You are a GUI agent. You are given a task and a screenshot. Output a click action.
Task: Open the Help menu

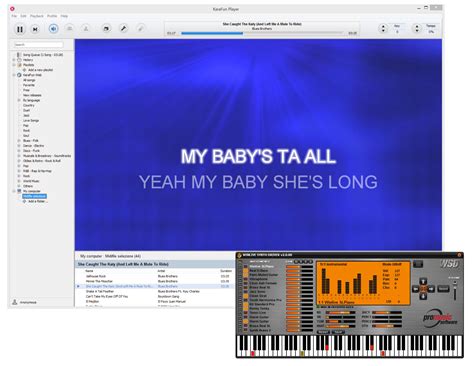[x=64, y=16]
